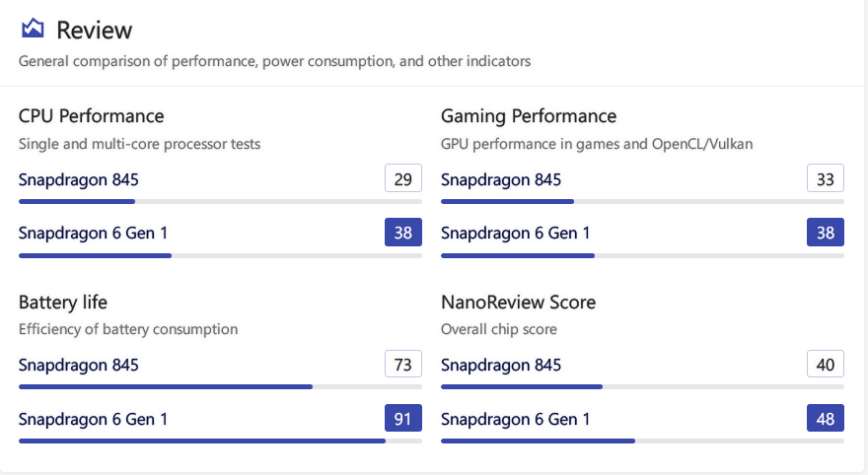Screen dimensions: 868x475
Task: Click Snapdragon 6 Gen 1 under Gaming Performance
Action: (515, 234)
